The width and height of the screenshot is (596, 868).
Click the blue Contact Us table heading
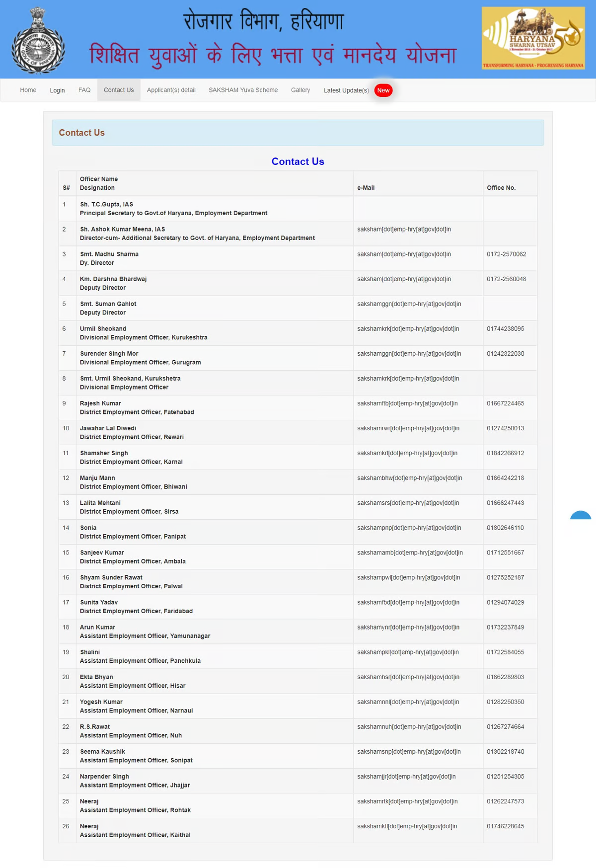[298, 161]
